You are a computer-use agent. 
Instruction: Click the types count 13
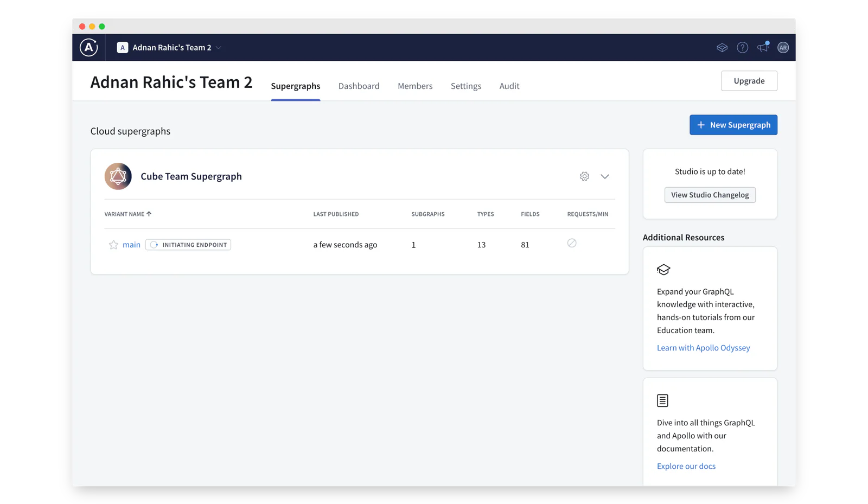coord(481,245)
